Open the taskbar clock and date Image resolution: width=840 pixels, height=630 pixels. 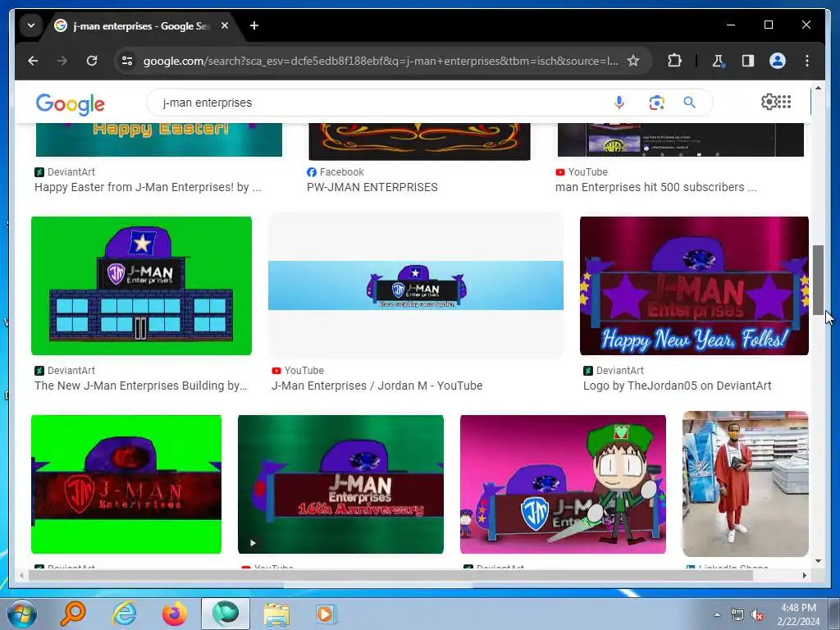pyautogui.click(x=798, y=614)
